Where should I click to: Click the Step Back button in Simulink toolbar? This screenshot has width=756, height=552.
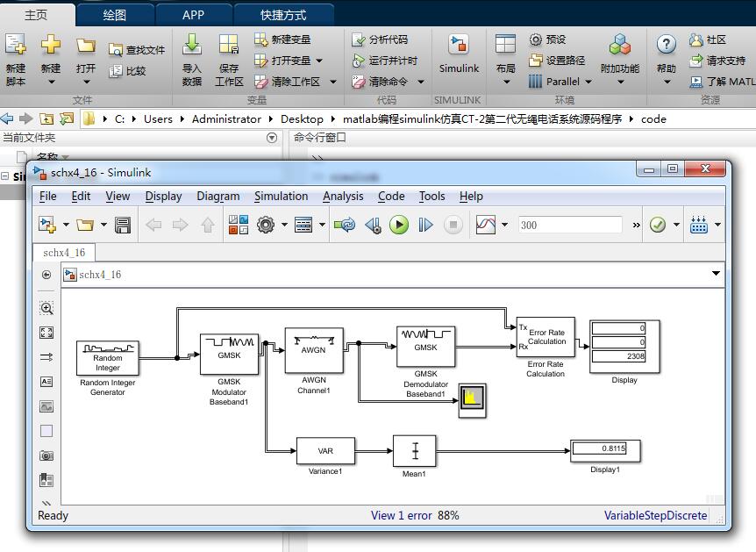pos(373,225)
